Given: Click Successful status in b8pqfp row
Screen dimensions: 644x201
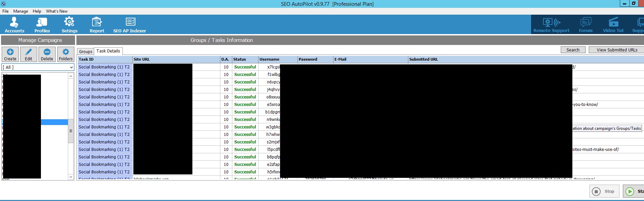Looking at the screenshot, I should click(x=245, y=157).
